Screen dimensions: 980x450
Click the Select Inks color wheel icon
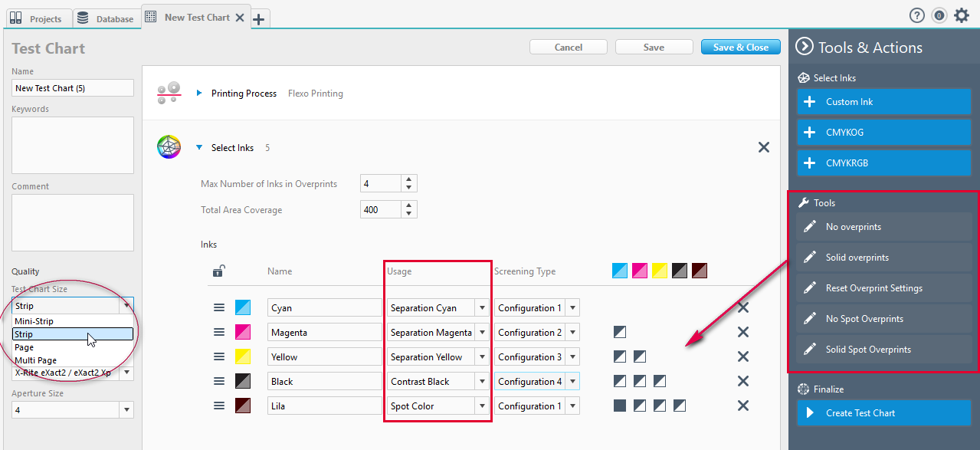169,147
